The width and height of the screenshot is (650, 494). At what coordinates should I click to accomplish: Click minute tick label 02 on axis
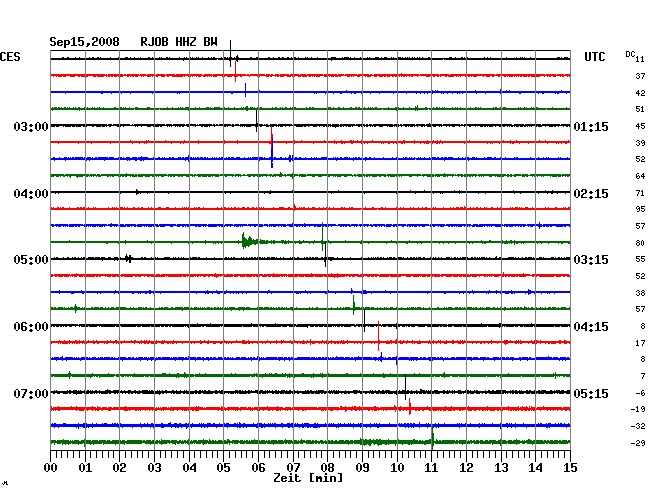click(119, 468)
